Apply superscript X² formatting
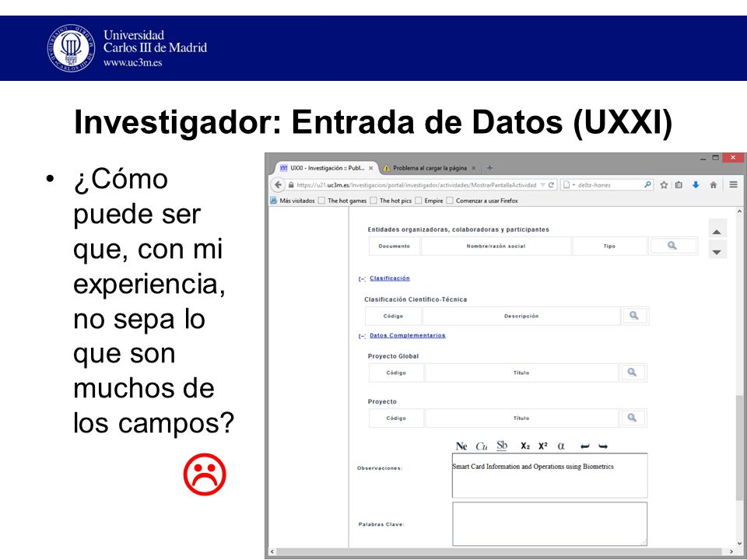Image resolution: width=747 pixels, height=560 pixels. pyautogui.click(x=542, y=446)
